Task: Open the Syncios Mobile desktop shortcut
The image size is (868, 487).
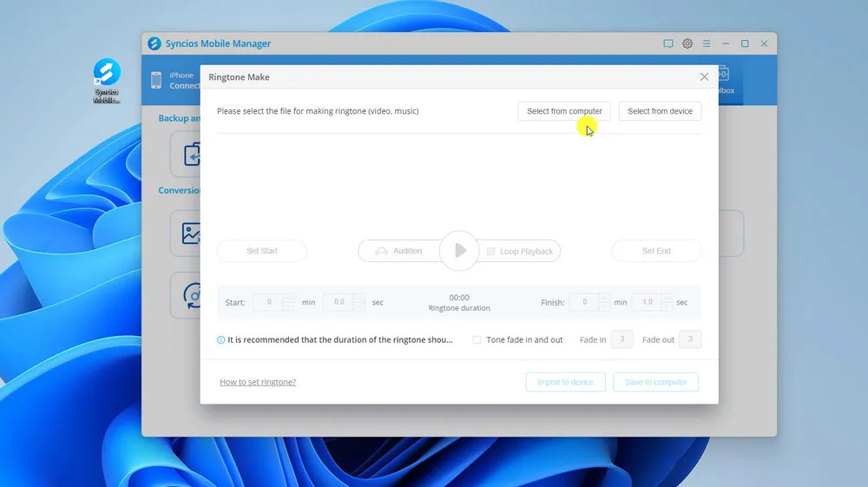Action: pos(106,81)
